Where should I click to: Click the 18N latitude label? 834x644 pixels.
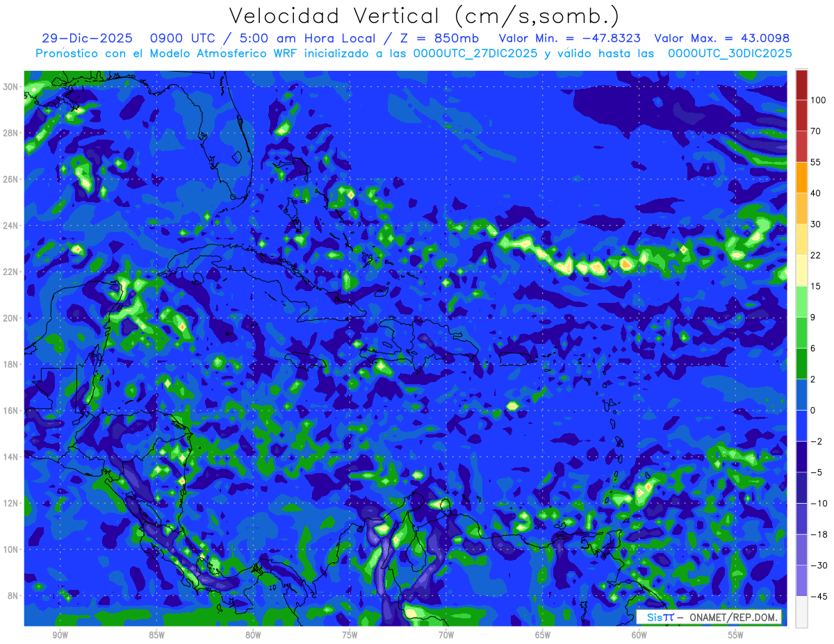[x=11, y=364]
